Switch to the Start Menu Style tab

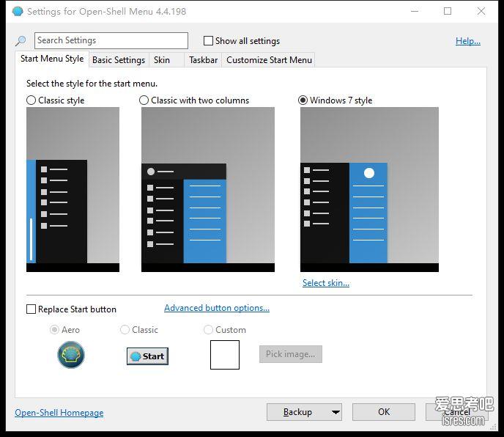tap(52, 59)
